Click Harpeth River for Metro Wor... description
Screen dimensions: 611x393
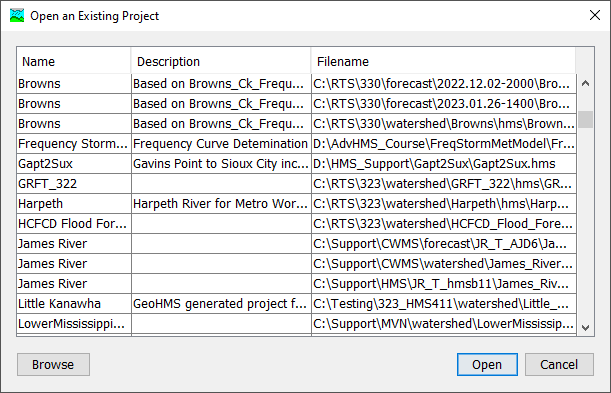[221, 204]
